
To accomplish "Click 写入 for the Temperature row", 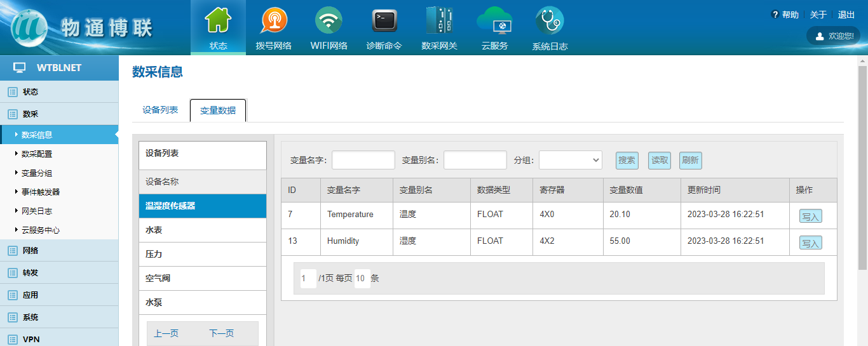I will pos(810,216).
